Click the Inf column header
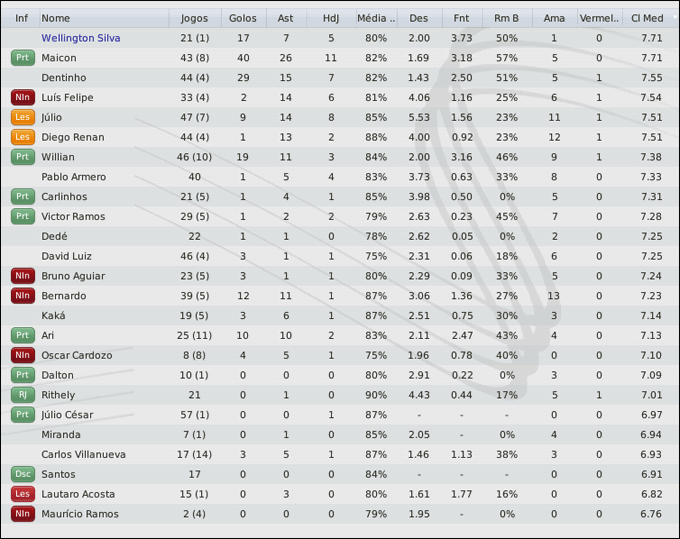This screenshot has height=539, width=680. coord(22,18)
